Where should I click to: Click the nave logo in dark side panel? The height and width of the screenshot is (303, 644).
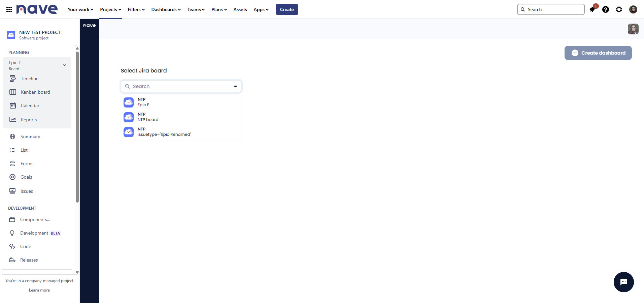[x=90, y=25]
